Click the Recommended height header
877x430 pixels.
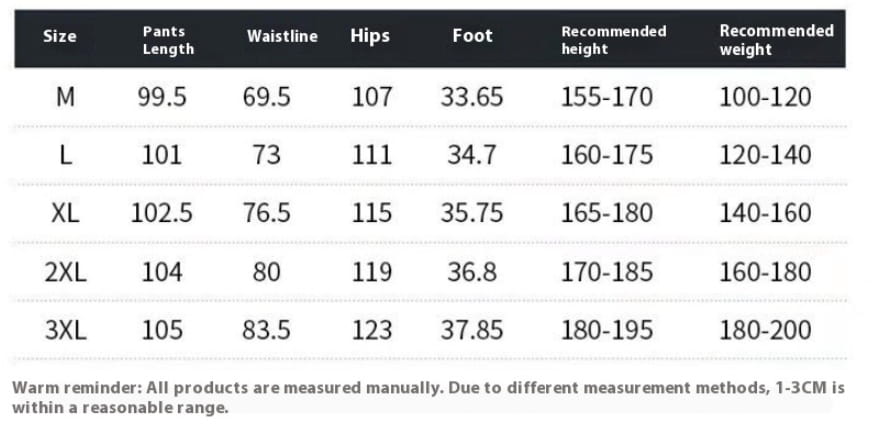click(x=613, y=40)
